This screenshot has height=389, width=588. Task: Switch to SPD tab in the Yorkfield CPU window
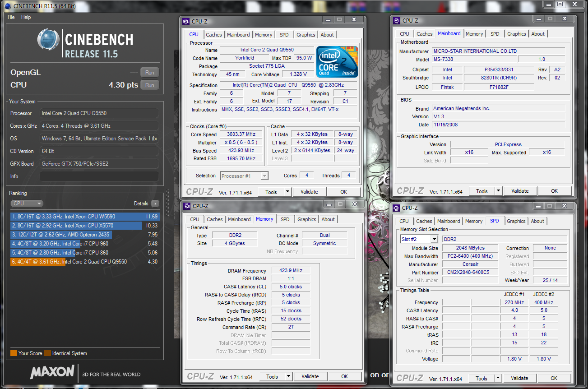pyautogui.click(x=284, y=35)
